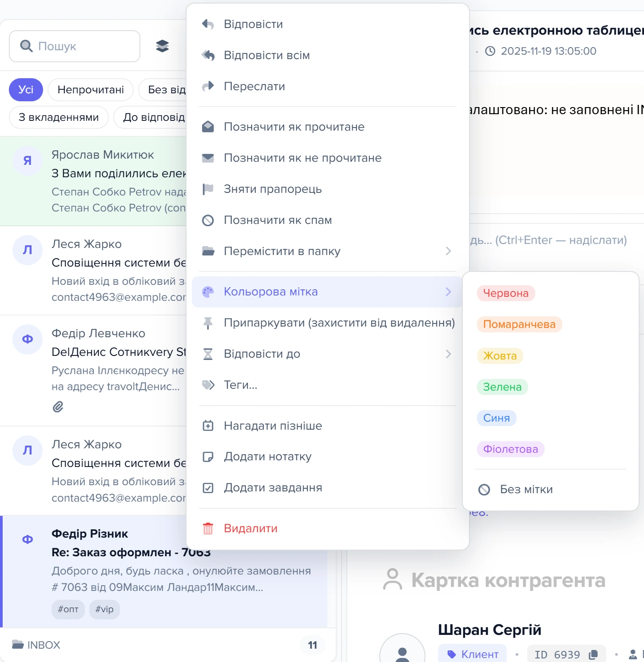Screen dimensions: 644x662
Task: Click the reply arrow icon next to Відповісти
Action: [x=208, y=24]
